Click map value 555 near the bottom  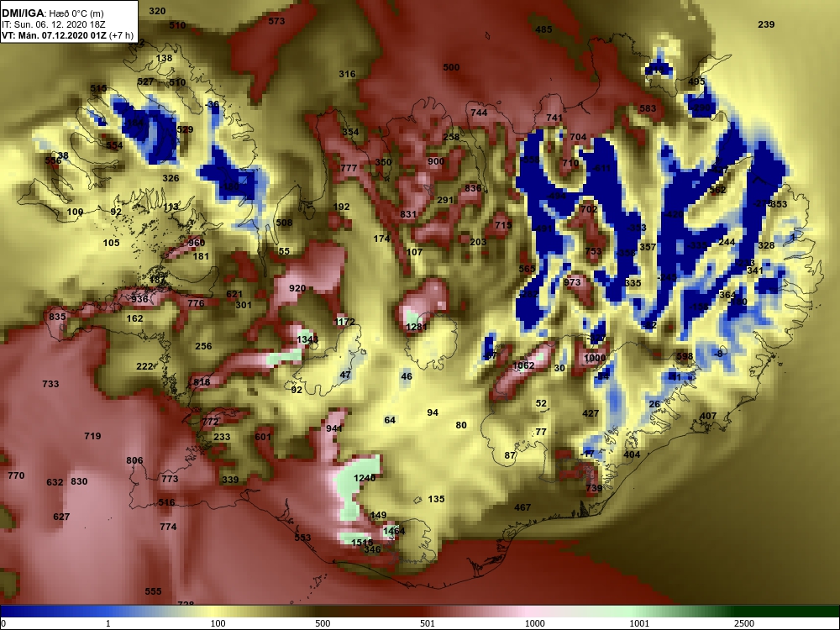tap(153, 591)
